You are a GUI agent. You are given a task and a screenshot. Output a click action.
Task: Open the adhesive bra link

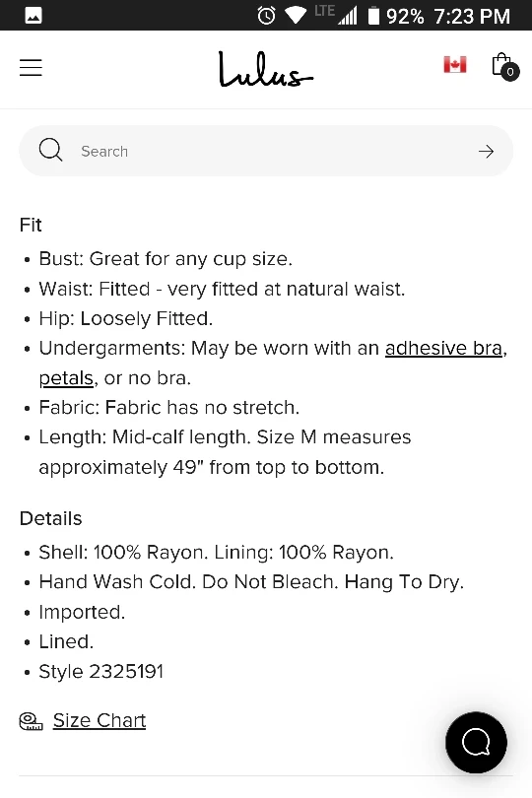[x=443, y=348]
